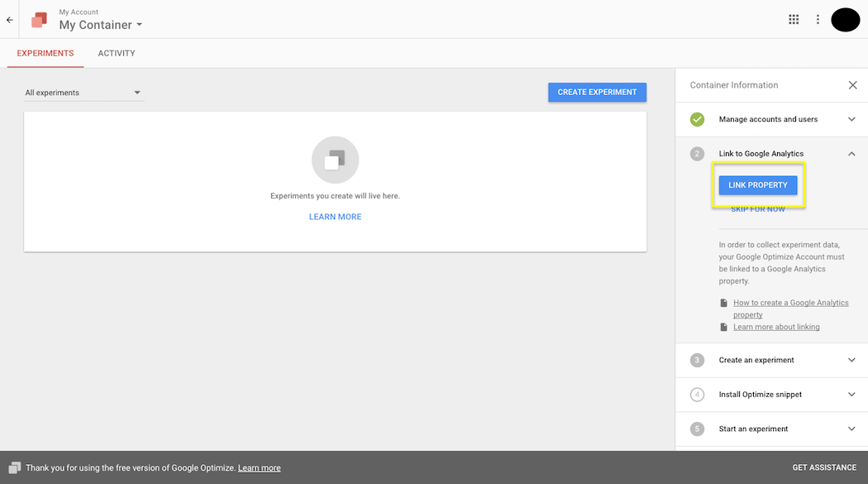Click the Start an experiment title

coord(753,429)
